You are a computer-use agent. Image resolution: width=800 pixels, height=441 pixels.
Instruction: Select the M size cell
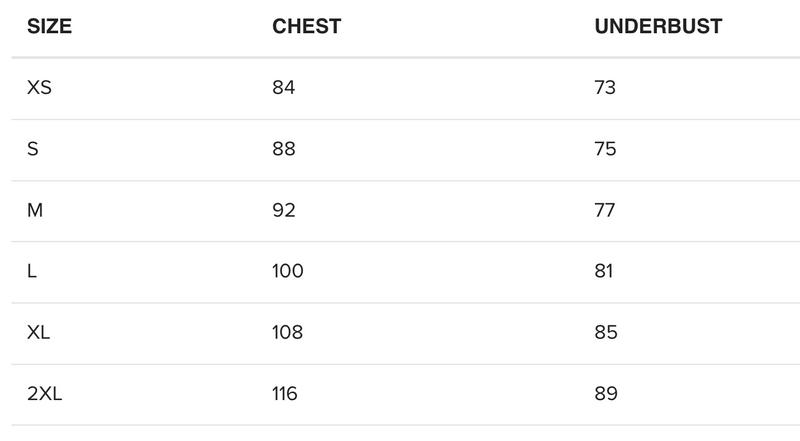[x=35, y=210]
